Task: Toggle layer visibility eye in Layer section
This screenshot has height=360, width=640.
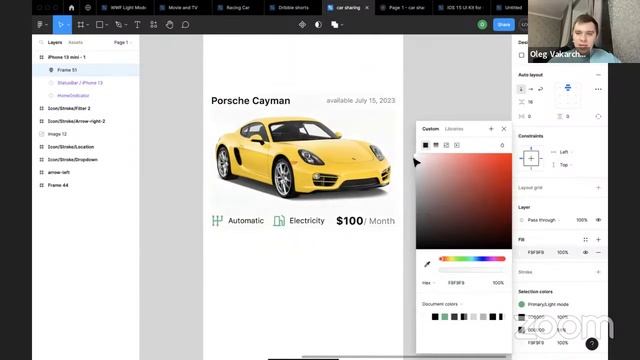Action: 598,220
